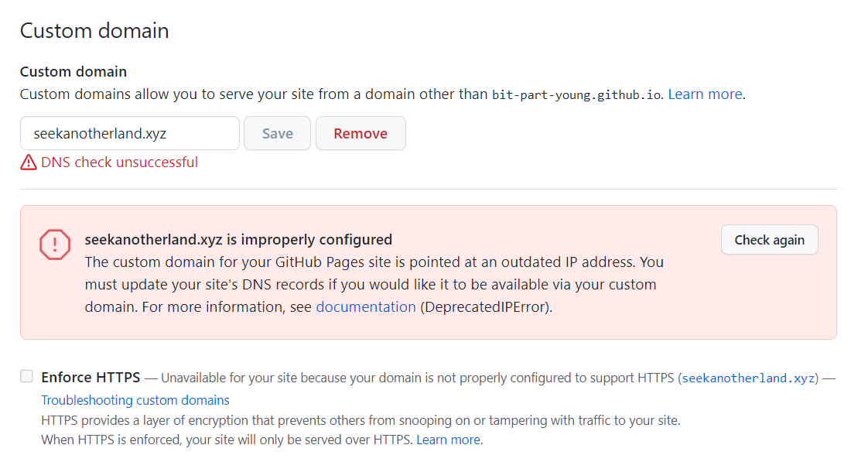Viewport: 868px width, 462px height.
Task: Click seekanotherland.xyz link in HTTPS notice
Action: [x=748, y=378]
